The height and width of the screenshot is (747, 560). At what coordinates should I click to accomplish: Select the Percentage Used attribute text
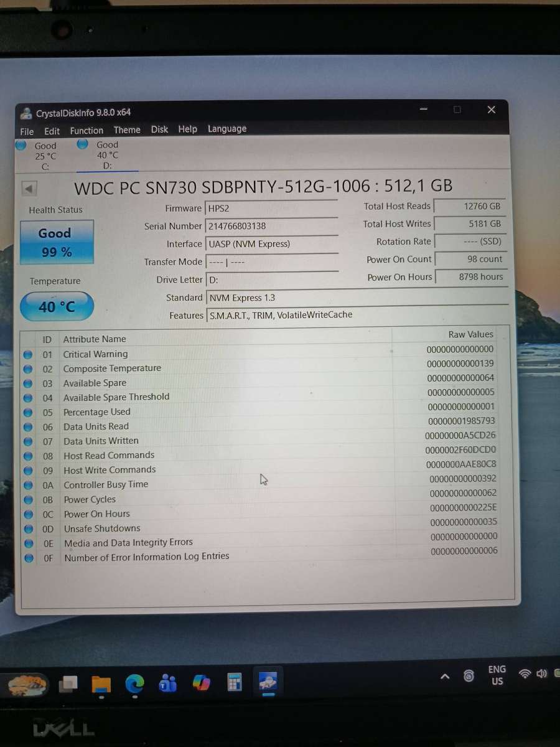pos(97,412)
